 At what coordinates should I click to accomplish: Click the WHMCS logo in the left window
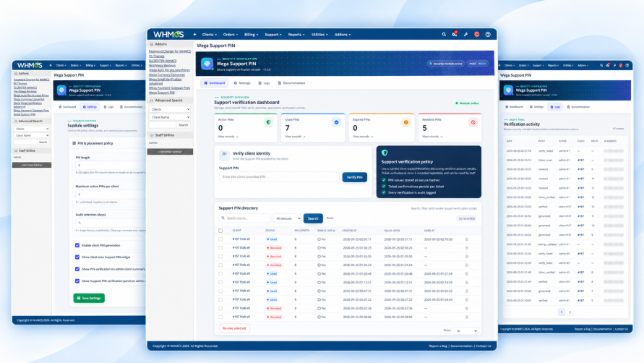(x=30, y=65)
